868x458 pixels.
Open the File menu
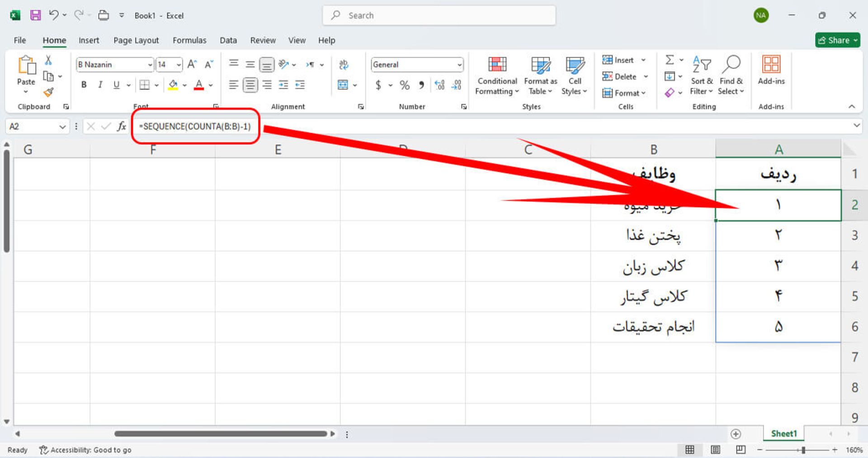click(19, 40)
